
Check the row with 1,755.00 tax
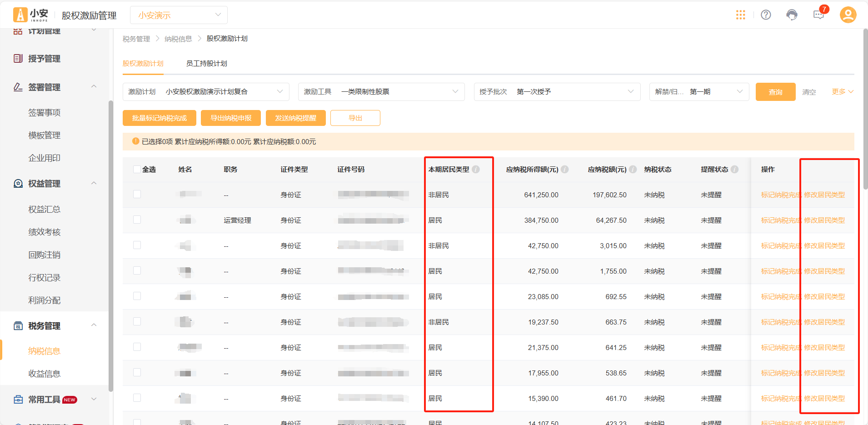(x=137, y=270)
